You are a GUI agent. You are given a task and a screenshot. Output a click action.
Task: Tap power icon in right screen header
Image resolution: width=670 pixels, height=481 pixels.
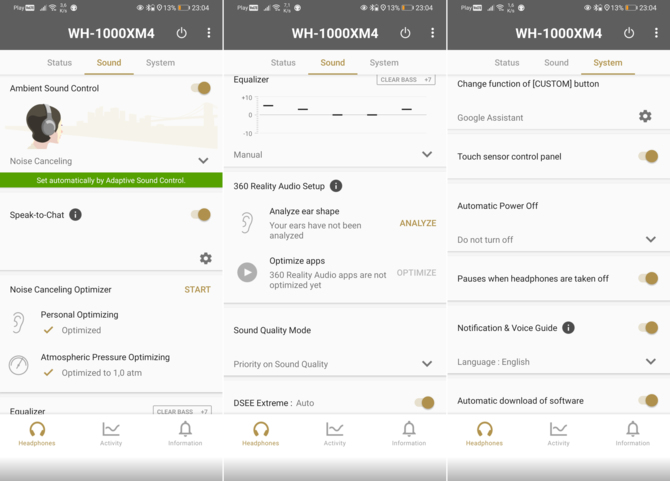pyautogui.click(x=629, y=33)
